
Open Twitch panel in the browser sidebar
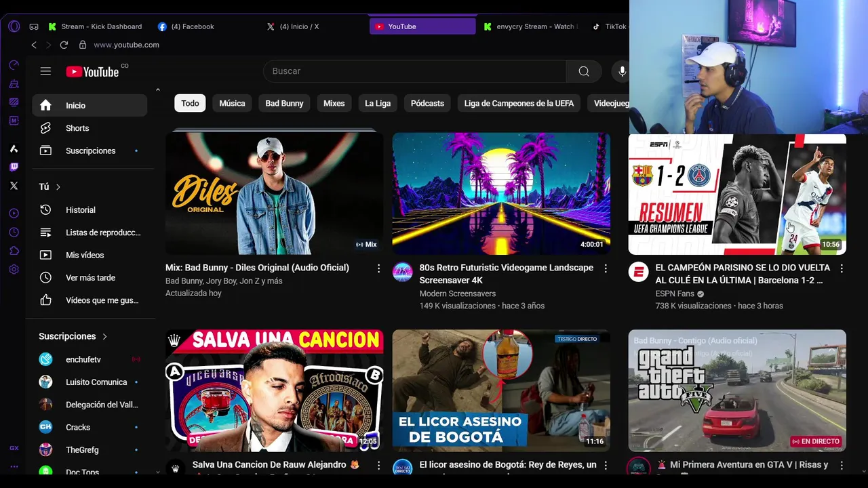click(x=14, y=167)
